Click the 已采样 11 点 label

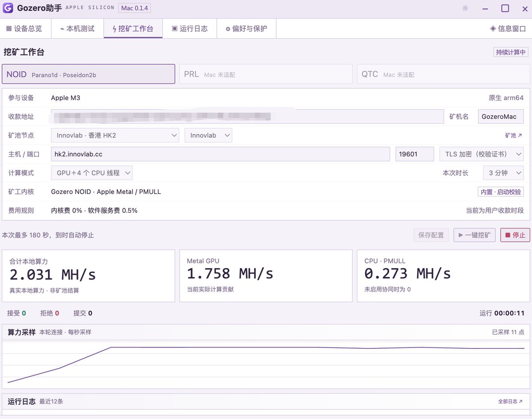coord(508,332)
